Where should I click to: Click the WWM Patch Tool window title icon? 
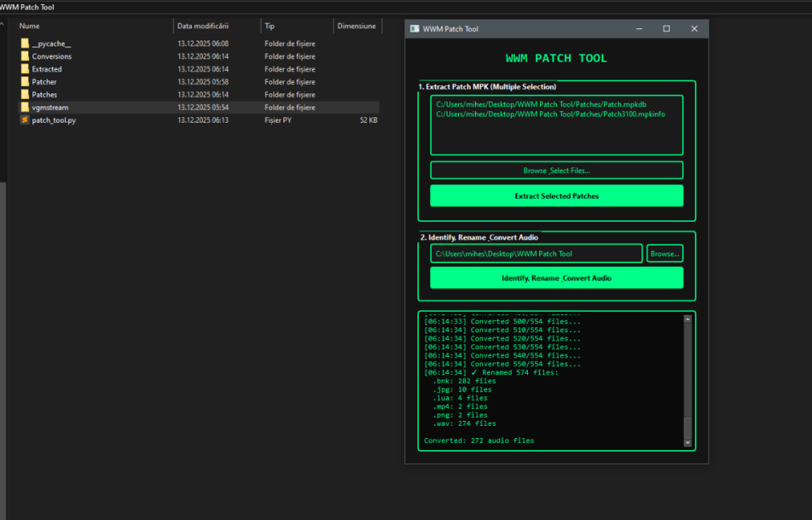(415, 29)
